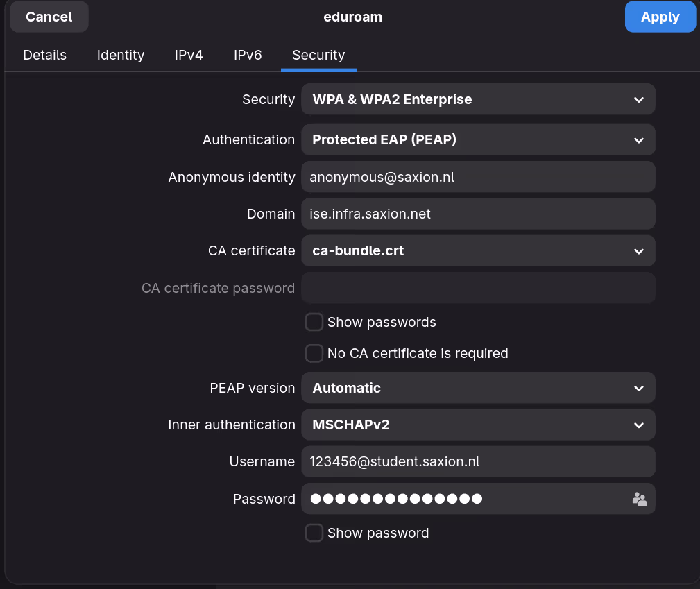Image resolution: width=700 pixels, height=589 pixels.
Task: Click the Authentication dropdown chevron
Action: pyautogui.click(x=638, y=139)
